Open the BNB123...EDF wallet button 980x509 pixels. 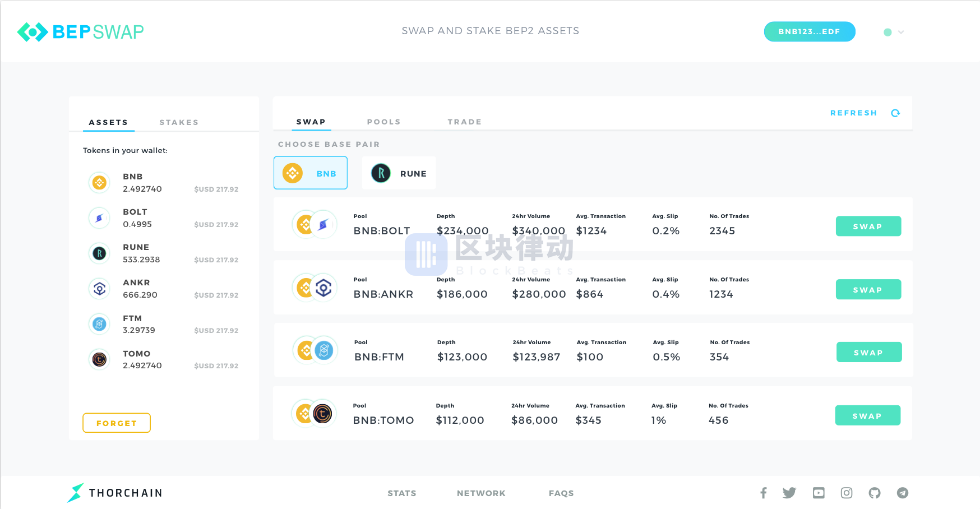(809, 31)
